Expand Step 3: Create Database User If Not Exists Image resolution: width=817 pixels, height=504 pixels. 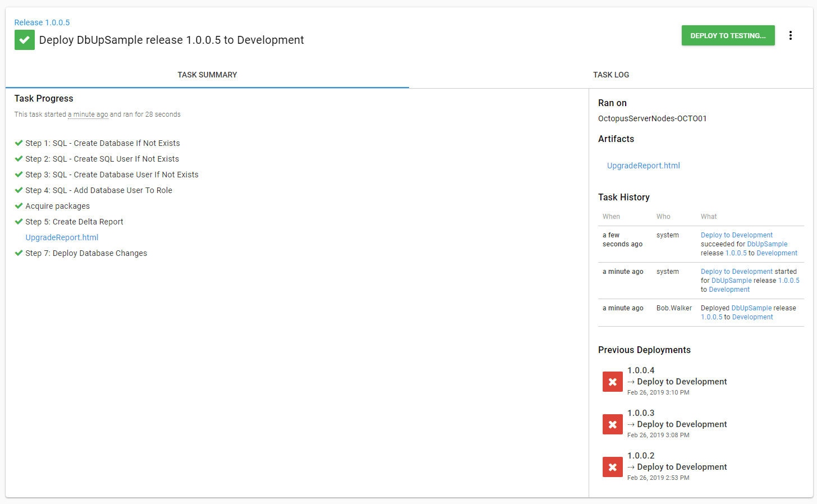click(112, 175)
